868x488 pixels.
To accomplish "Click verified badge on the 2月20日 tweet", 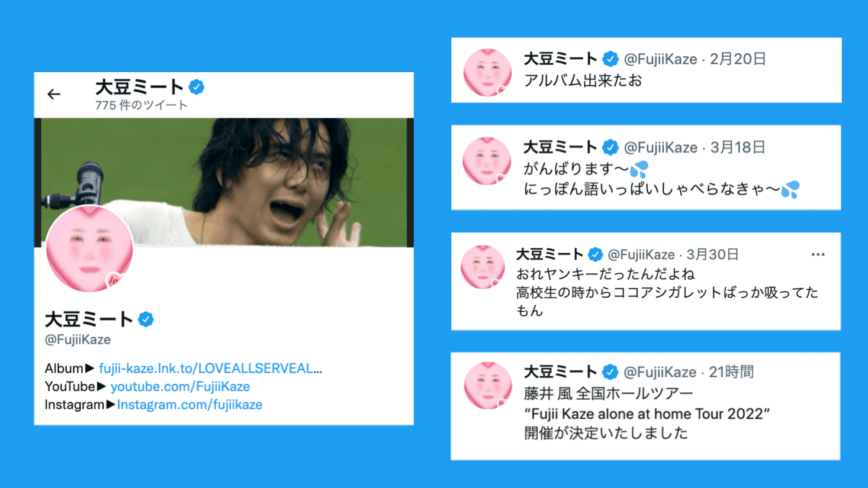I will tap(610, 59).
